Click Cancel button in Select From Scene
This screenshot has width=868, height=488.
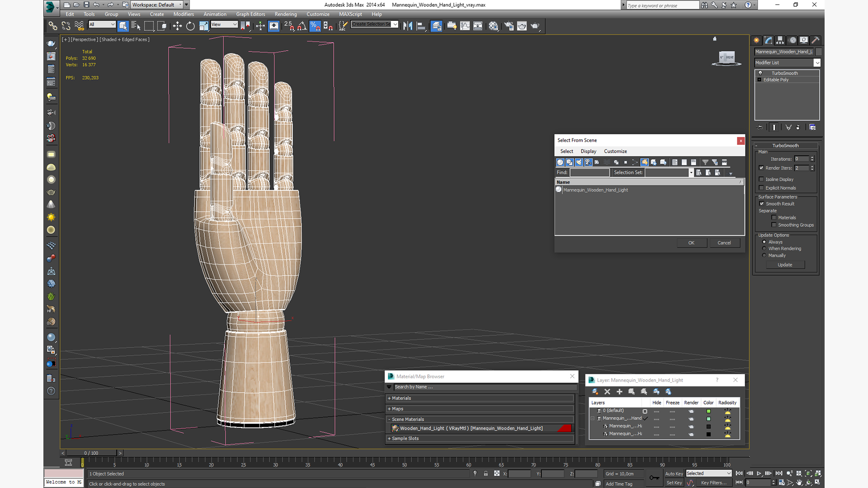(x=724, y=243)
